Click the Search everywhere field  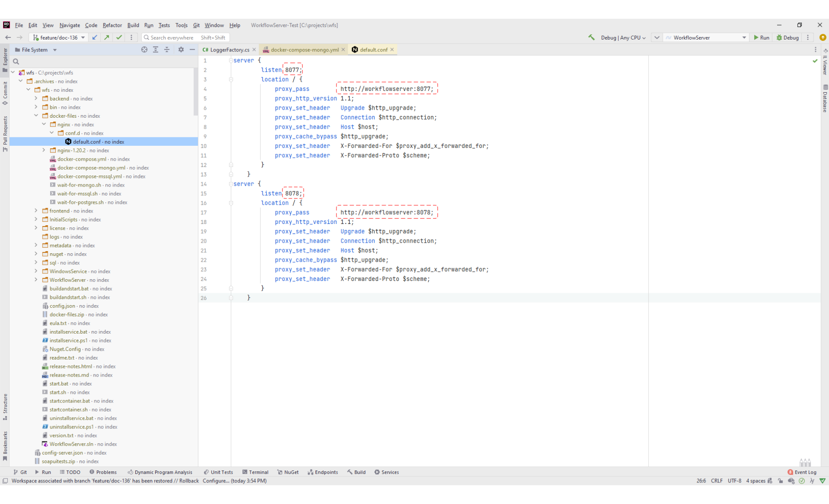tap(185, 37)
